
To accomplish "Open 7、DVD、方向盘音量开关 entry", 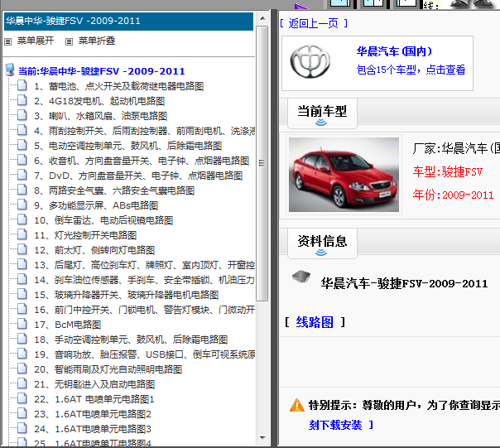I will tap(138, 176).
